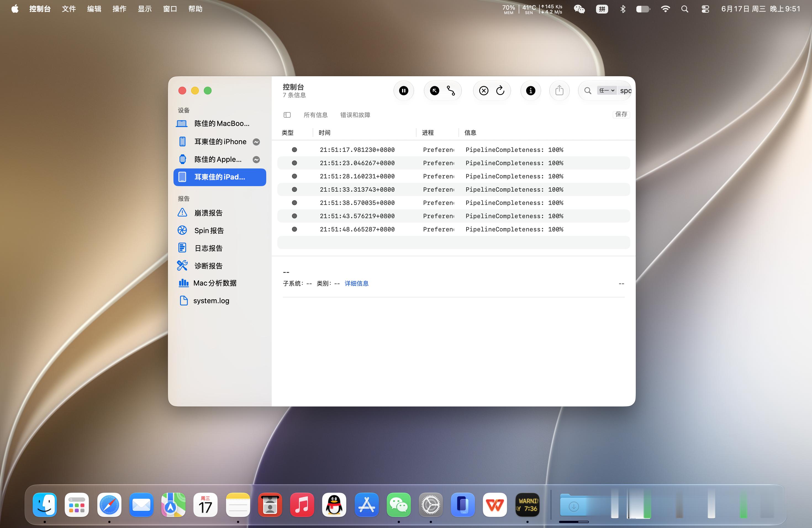812x528 pixels.
Task: Reload the log with circular arrow icon
Action: [x=500, y=91]
